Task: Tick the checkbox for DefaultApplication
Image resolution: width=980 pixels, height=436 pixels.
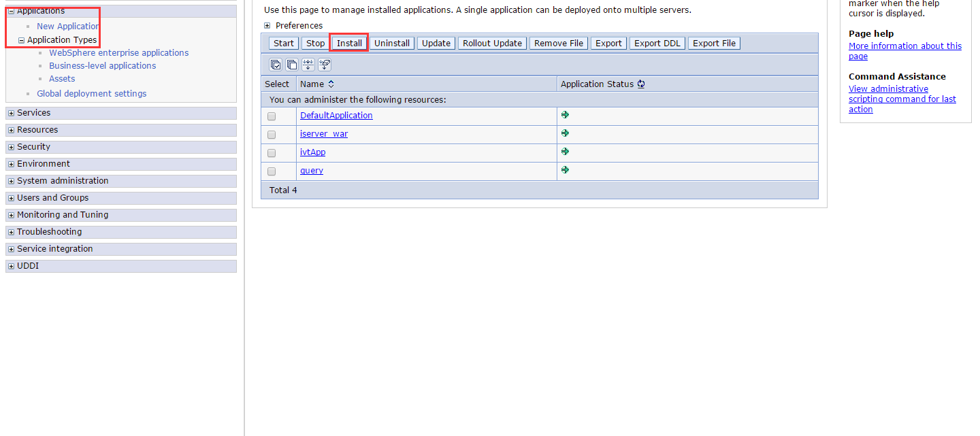Action: [x=272, y=116]
